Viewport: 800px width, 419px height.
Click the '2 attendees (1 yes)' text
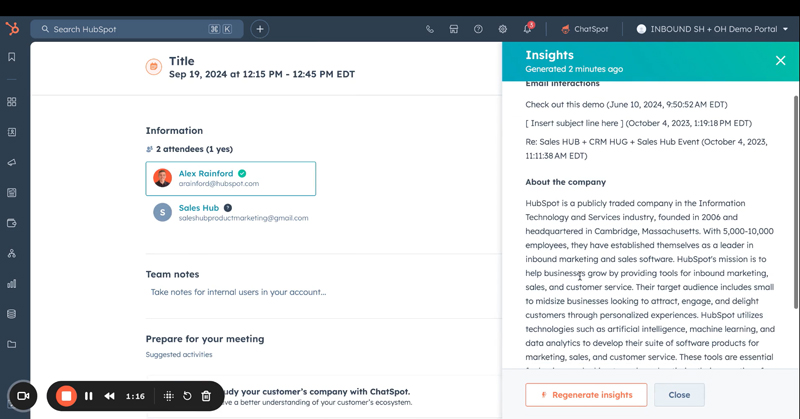pos(194,149)
